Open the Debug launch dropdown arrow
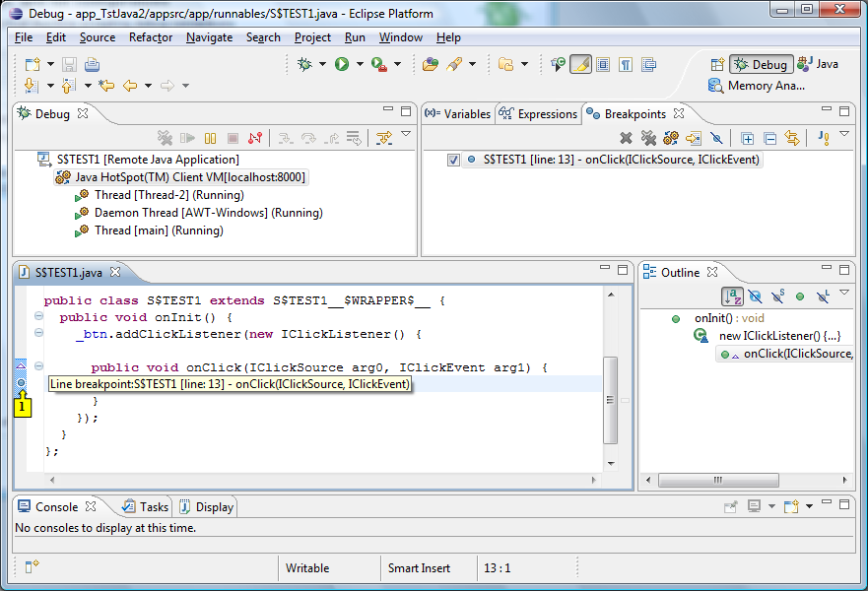 (x=320, y=64)
